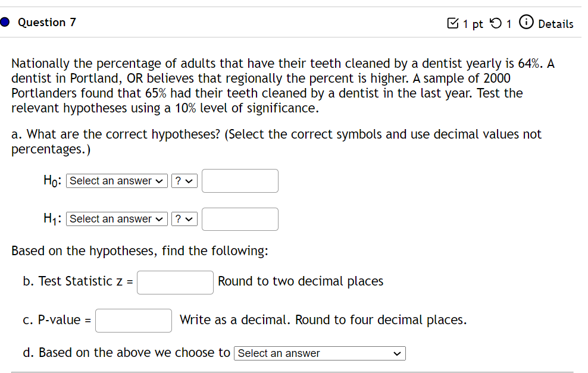Click the '1 pt' points label
The width and height of the screenshot is (588, 373).
pos(473,24)
